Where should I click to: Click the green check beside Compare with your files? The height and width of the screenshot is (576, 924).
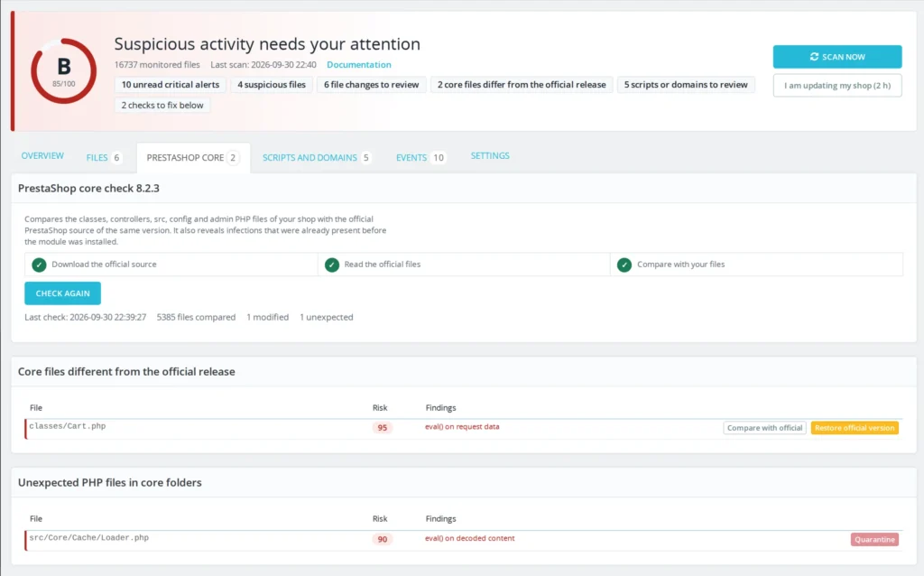(x=624, y=265)
